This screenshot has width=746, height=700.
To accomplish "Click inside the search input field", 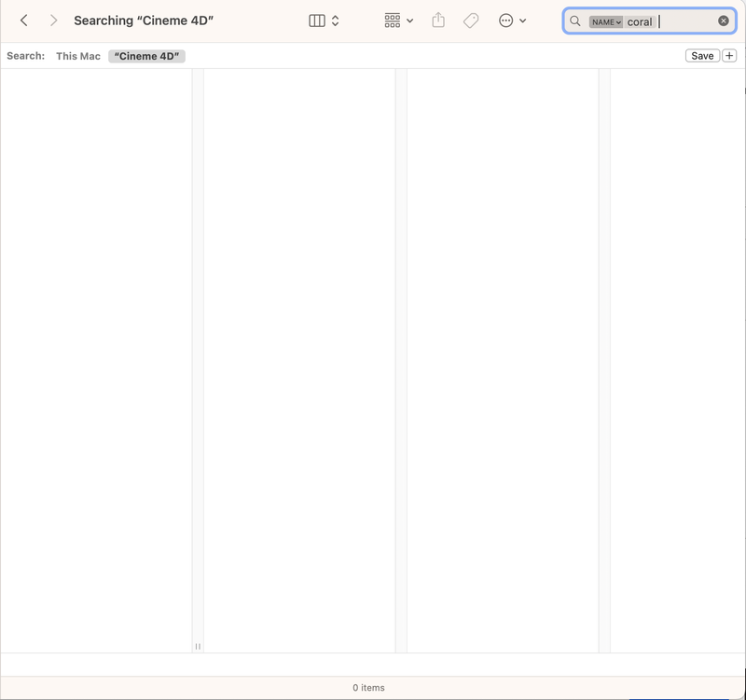I will pos(662,20).
